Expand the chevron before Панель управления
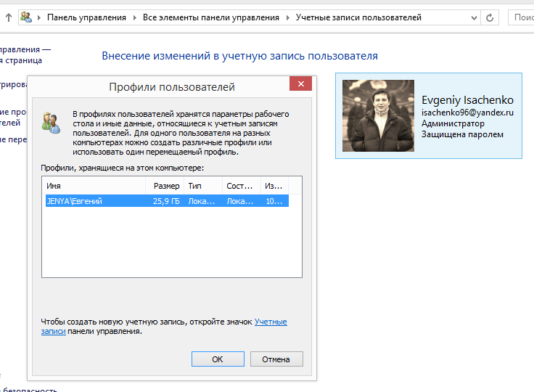The image size is (534, 392). tap(39, 17)
